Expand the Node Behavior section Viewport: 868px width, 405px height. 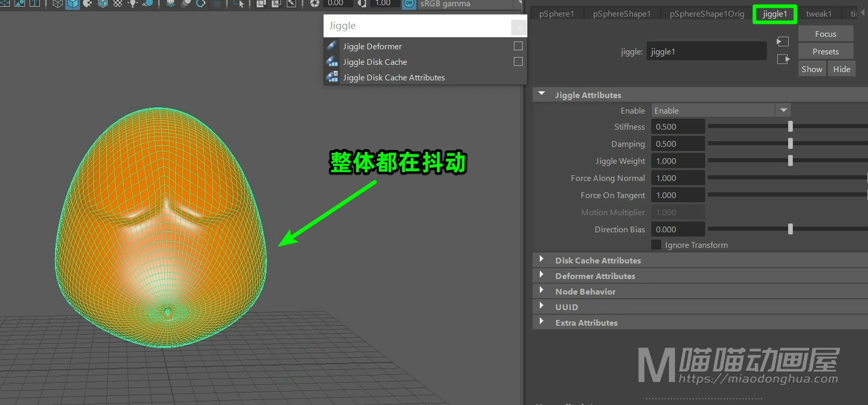542,291
